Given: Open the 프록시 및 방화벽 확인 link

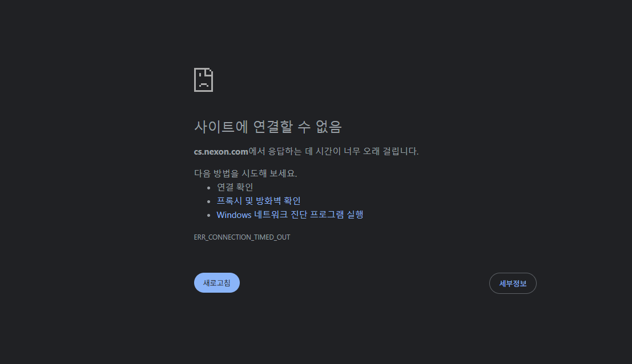Looking at the screenshot, I should [259, 201].
